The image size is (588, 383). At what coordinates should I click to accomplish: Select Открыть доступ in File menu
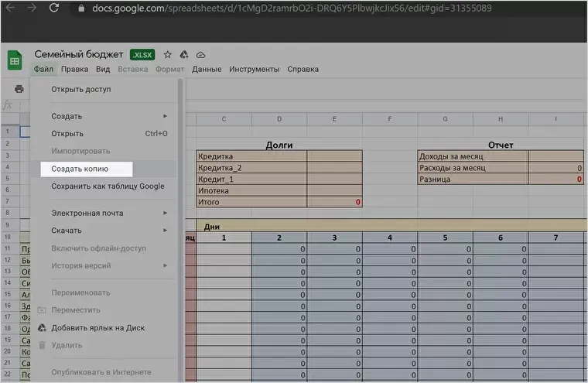tap(104, 89)
